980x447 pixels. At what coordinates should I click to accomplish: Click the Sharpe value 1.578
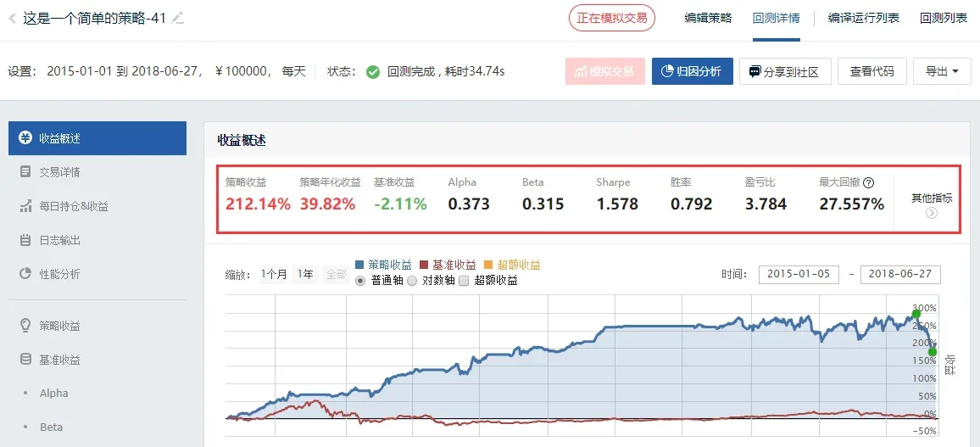pyautogui.click(x=617, y=204)
